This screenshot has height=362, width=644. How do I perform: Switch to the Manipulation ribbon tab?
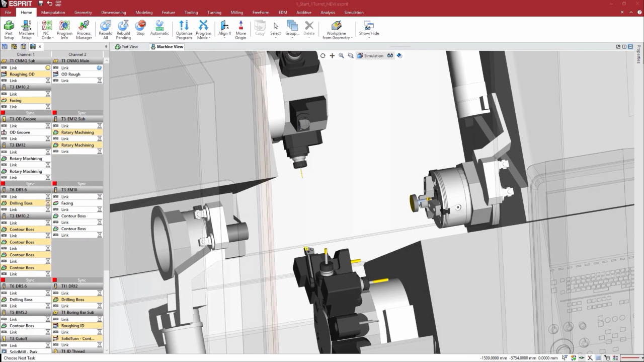click(x=53, y=13)
